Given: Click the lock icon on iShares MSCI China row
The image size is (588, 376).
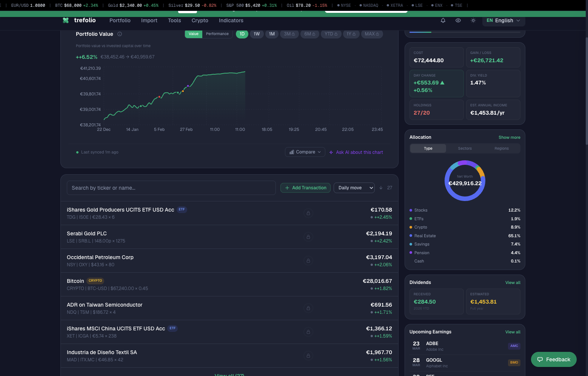Looking at the screenshot, I should click(308, 332).
